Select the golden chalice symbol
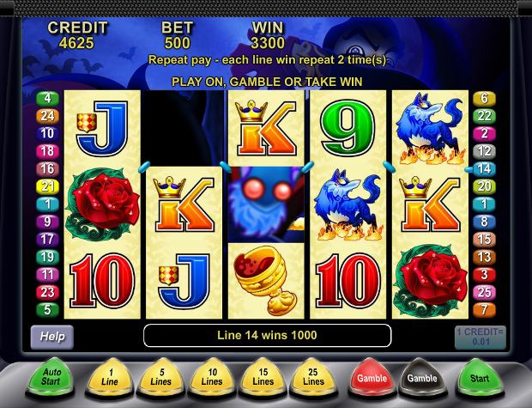The height and width of the screenshot is (408, 532). click(x=266, y=280)
